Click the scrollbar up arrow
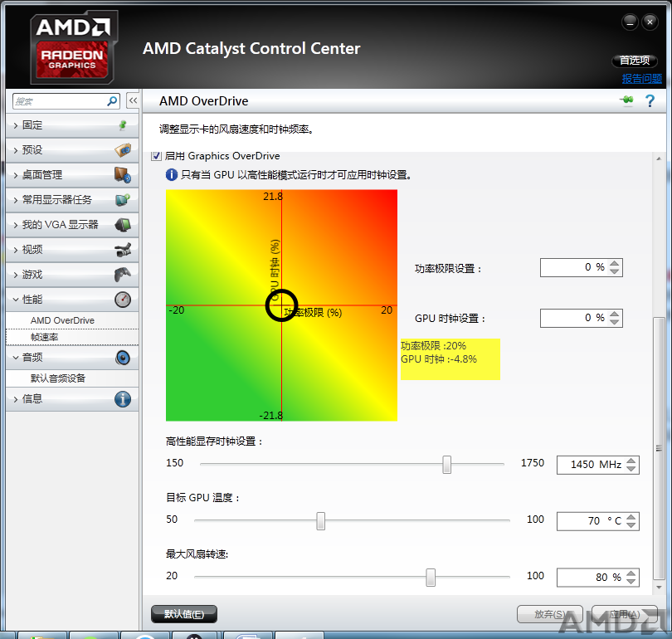 (659, 159)
